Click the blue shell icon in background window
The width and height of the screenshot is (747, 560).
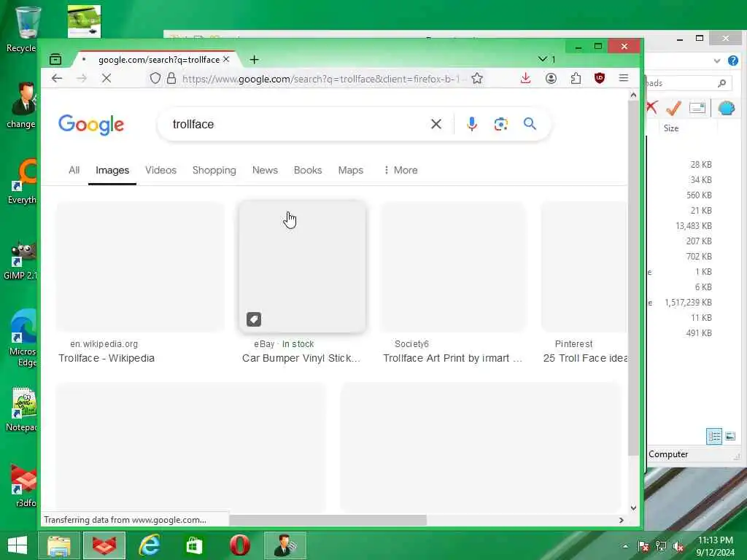pos(726,108)
